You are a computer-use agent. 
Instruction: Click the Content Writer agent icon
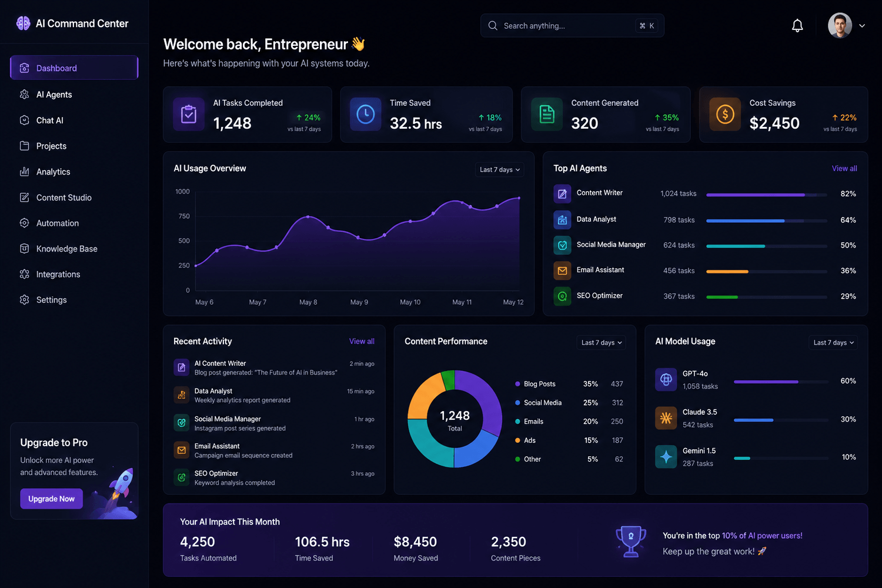point(562,193)
